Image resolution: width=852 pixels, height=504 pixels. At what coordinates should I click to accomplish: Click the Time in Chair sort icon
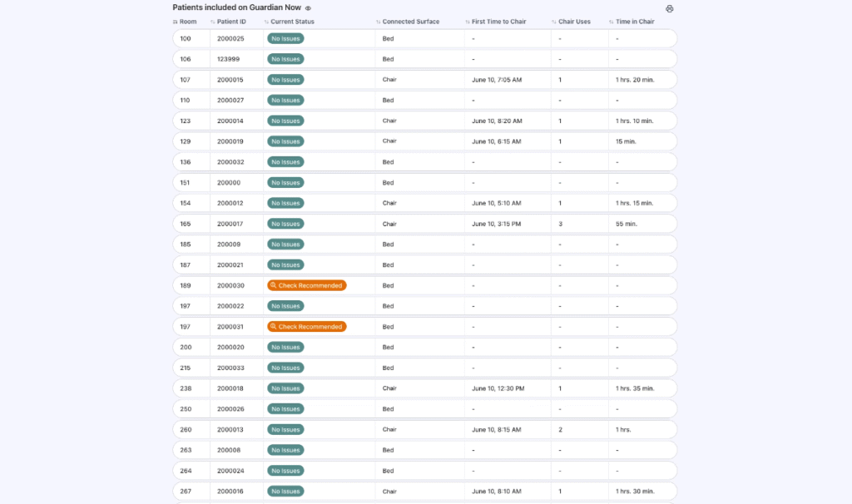coord(612,22)
